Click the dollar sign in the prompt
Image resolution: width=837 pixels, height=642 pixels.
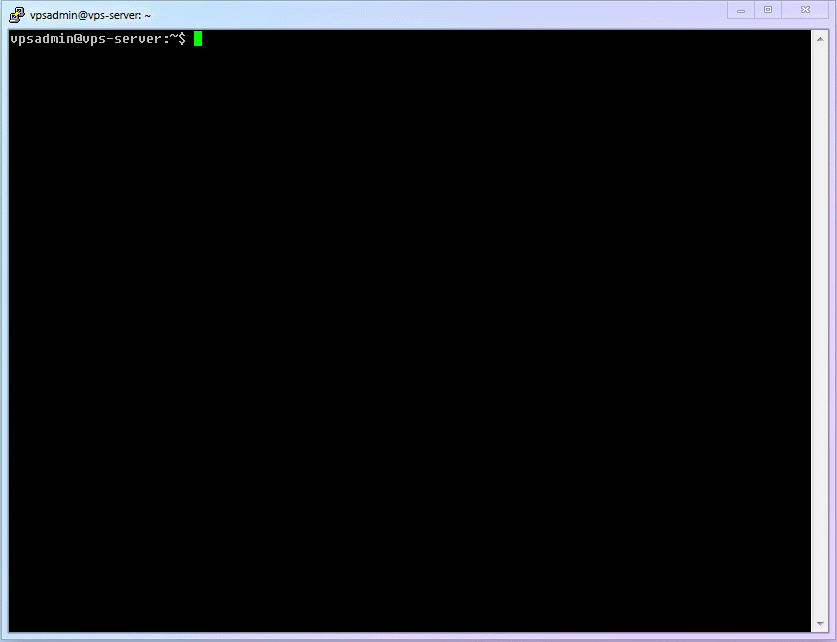(x=180, y=39)
